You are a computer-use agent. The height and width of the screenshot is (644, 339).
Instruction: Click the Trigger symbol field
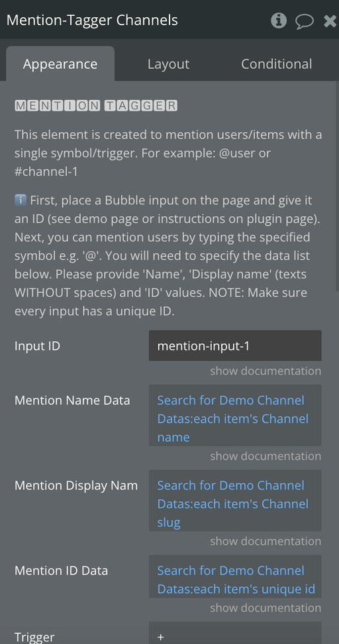235,633
